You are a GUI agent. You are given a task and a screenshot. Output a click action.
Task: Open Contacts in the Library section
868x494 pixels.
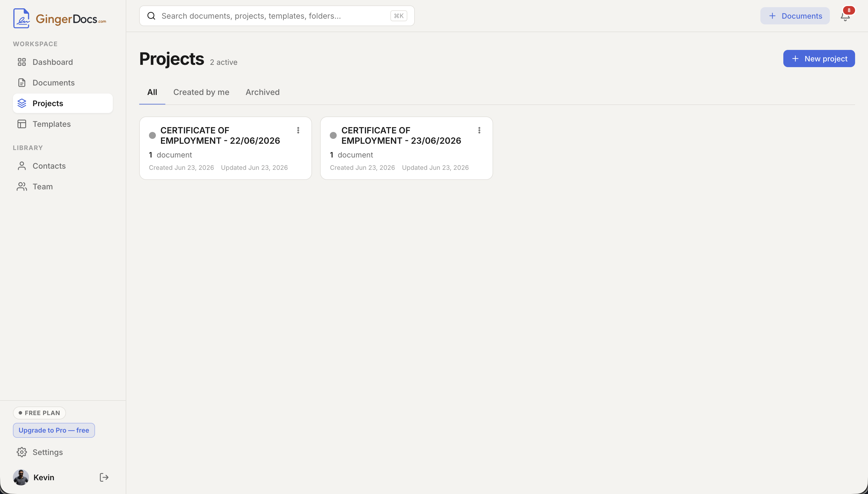pyautogui.click(x=63, y=166)
